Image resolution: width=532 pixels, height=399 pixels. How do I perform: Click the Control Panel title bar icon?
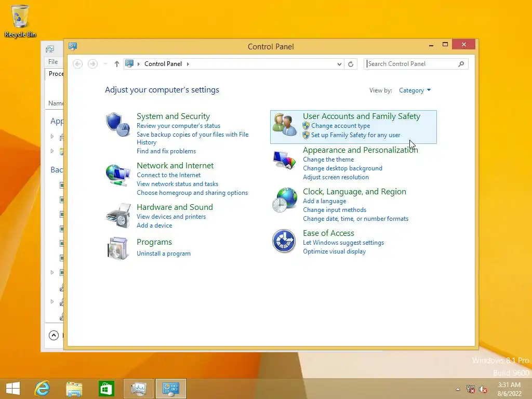tap(73, 46)
